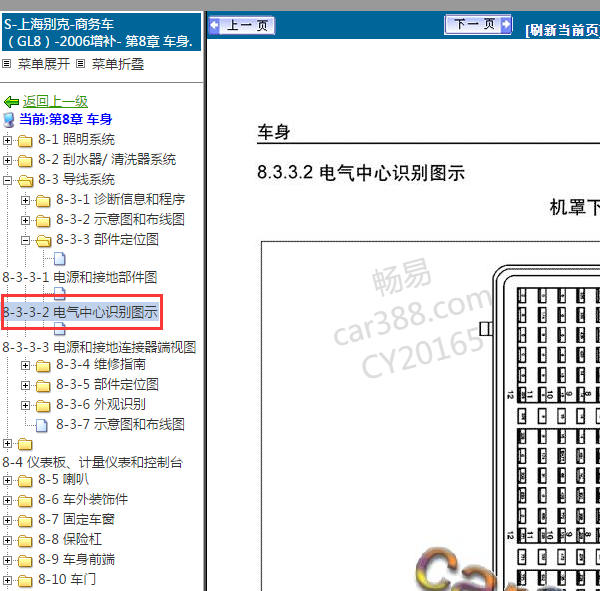Click the 当前:第8章 车身 heading
The image size is (600, 591).
pos(65,119)
